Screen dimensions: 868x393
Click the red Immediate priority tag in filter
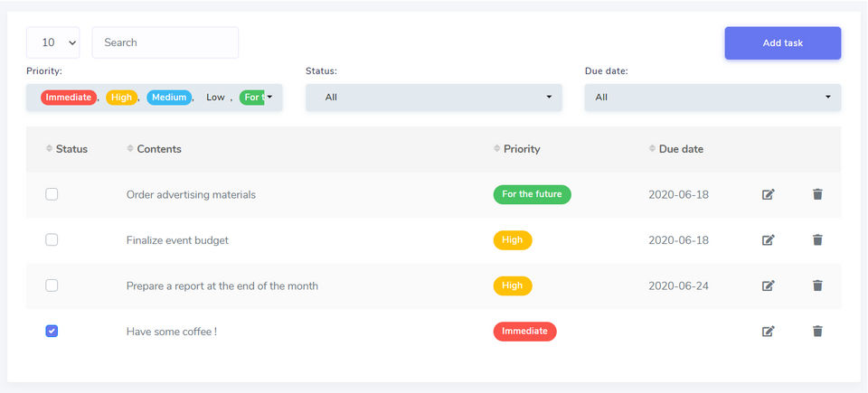coord(69,98)
